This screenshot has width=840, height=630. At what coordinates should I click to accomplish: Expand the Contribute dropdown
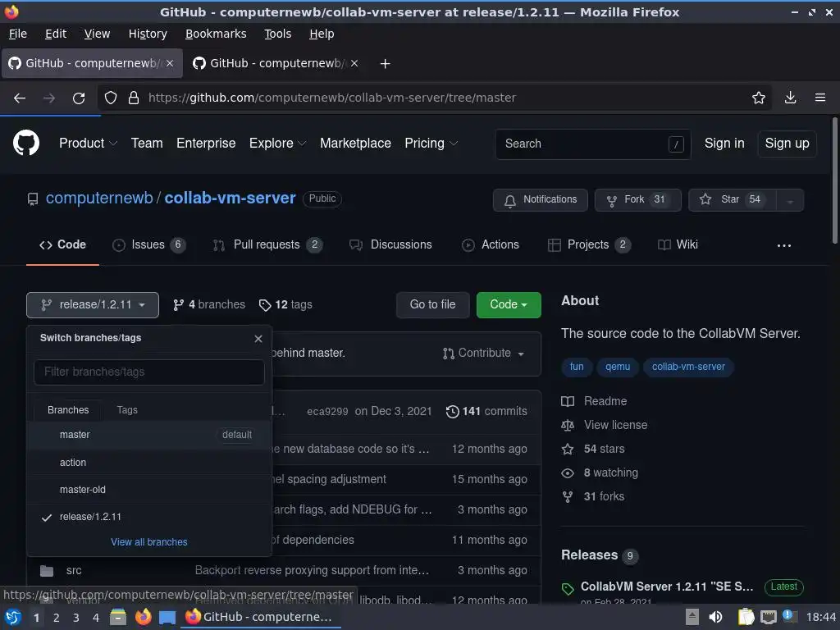[483, 353]
